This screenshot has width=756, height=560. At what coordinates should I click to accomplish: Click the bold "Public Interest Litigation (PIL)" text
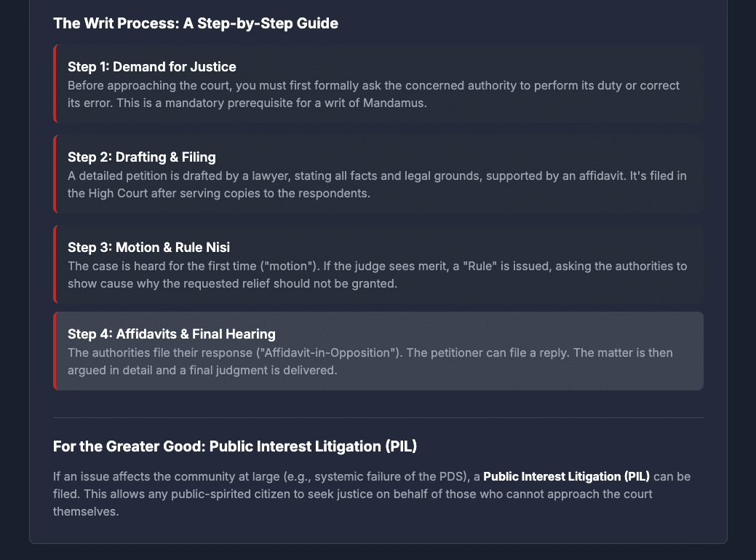coord(566,477)
